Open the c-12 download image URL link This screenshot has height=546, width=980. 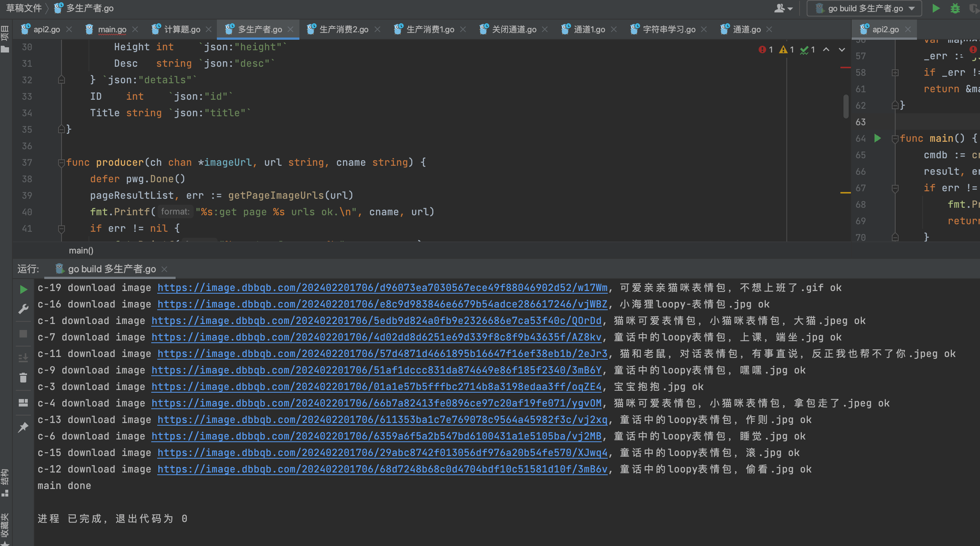coord(382,469)
